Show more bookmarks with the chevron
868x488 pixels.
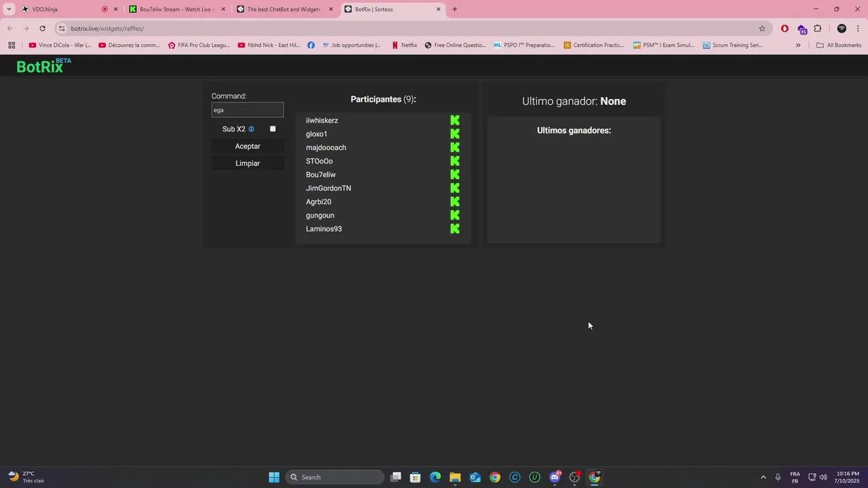click(x=798, y=45)
